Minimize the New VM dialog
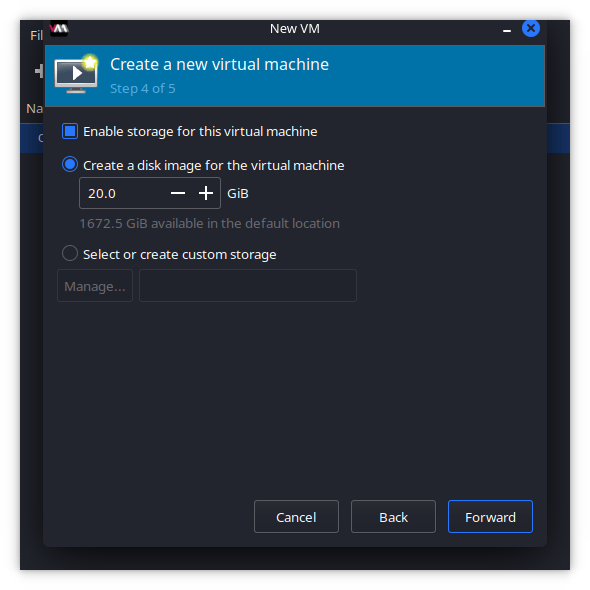 click(506, 30)
